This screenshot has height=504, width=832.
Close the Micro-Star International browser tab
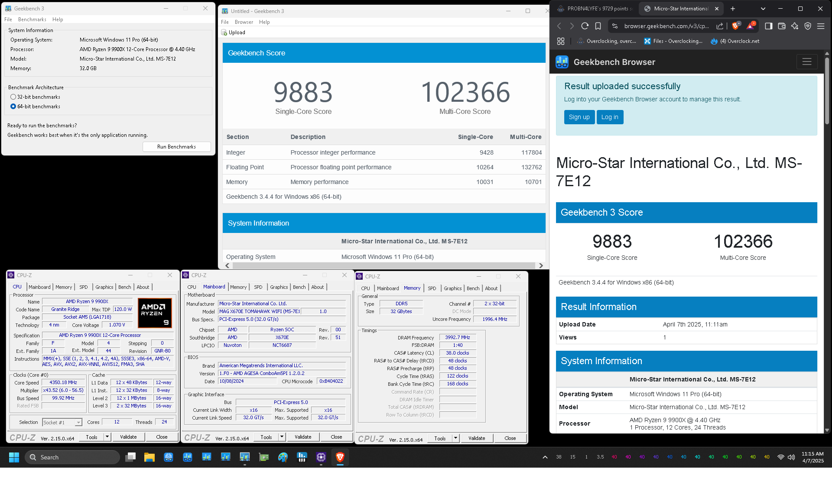point(717,9)
